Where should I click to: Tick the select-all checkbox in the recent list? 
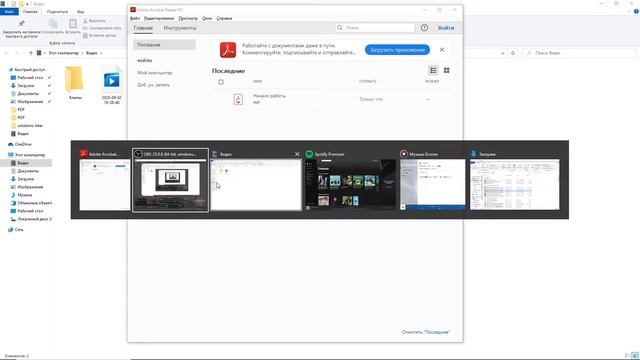pyautogui.click(x=221, y=82)
